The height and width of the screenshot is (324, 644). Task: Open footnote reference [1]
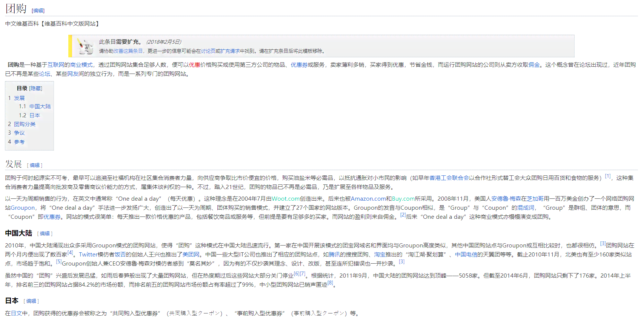click(x=608, y=176)
